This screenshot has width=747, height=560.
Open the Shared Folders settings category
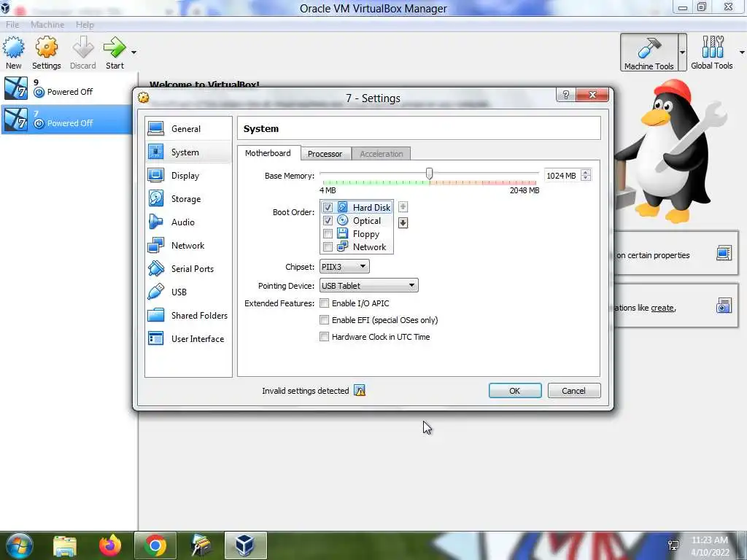coord(189,315)
